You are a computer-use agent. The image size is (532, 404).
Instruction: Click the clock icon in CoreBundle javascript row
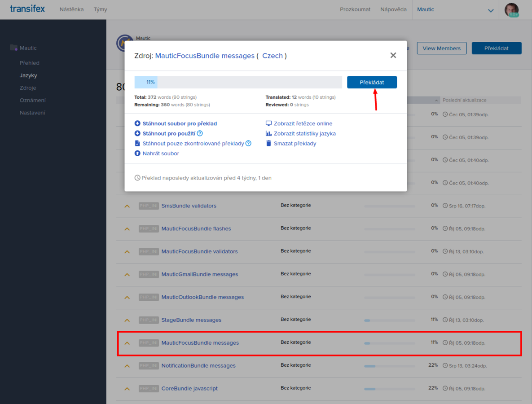tap(445, 388)
